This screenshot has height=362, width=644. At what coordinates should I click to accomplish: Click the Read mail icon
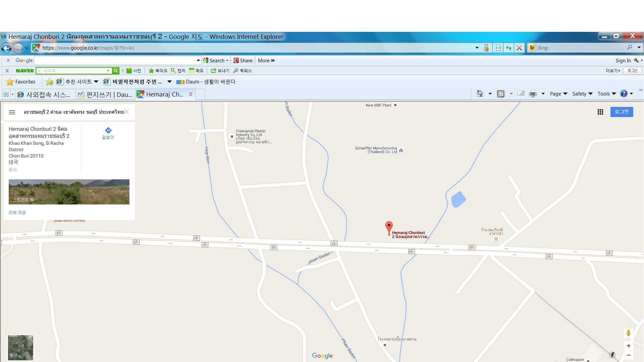(521, 94)
